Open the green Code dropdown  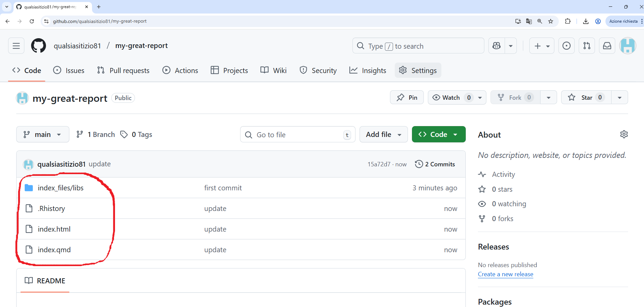point(438,134)
